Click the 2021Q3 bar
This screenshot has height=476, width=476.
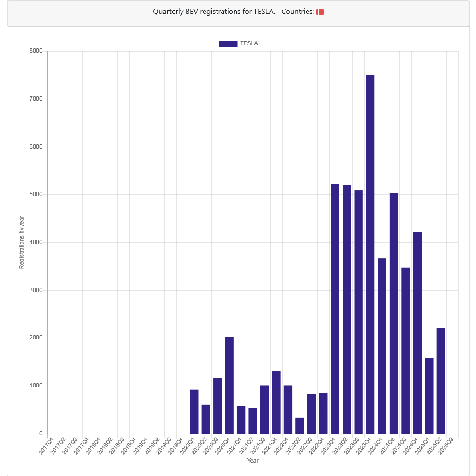click(x=265, y=410)
